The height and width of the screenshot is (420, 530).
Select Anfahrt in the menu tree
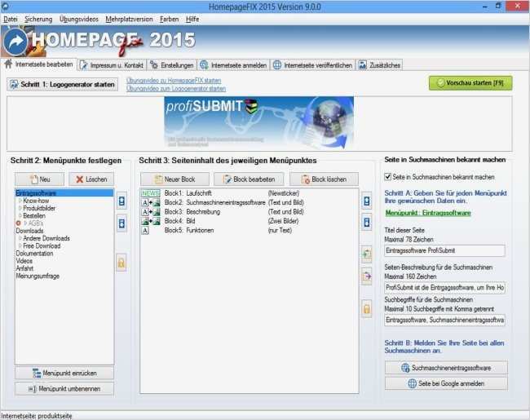pos(24,268)
